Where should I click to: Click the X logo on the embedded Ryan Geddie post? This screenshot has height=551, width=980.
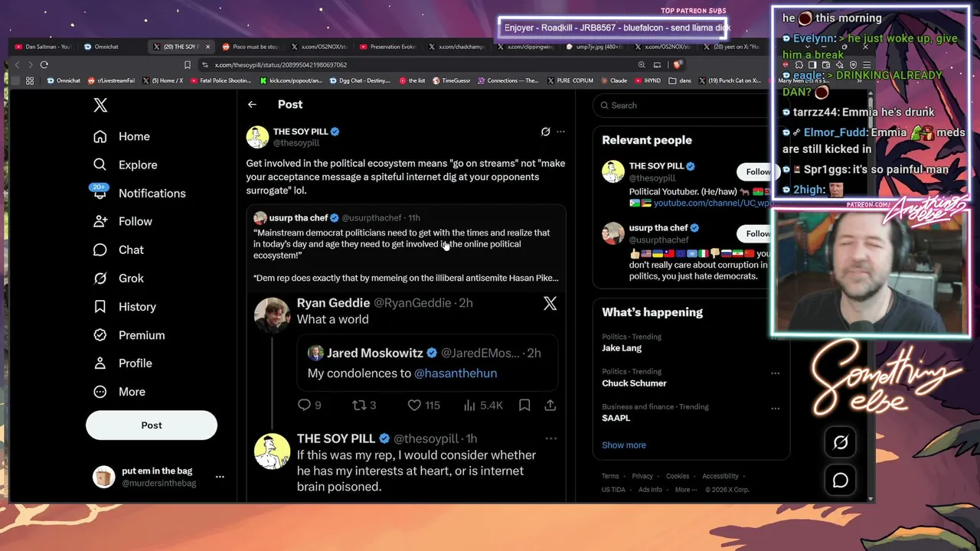550,304
